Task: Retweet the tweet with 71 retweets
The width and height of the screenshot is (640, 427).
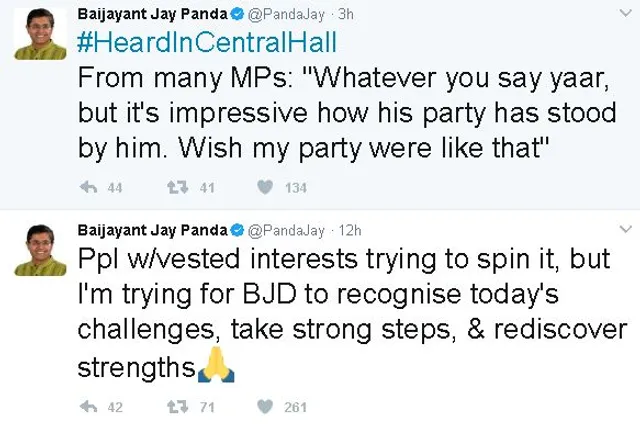Action: point(176,407)
